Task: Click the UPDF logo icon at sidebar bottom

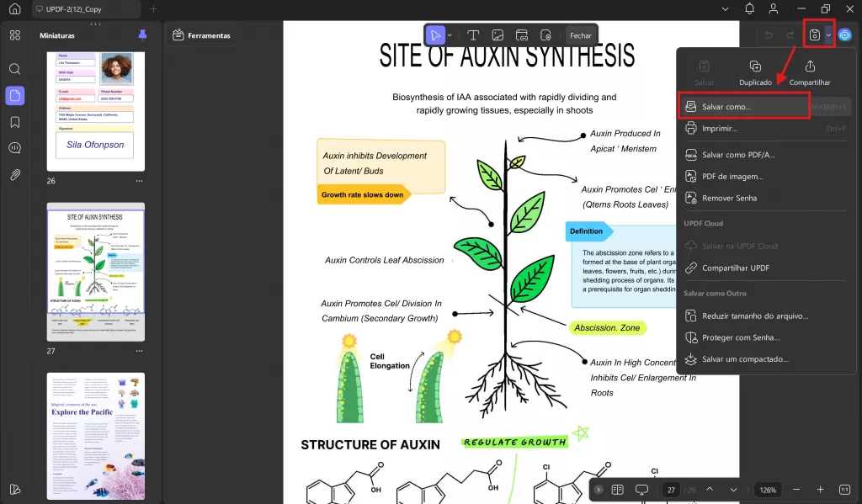Action: (x=15, y=489)
